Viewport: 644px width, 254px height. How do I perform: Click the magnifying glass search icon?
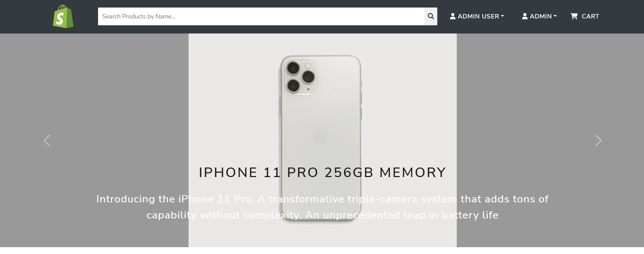tap(431, 16)
